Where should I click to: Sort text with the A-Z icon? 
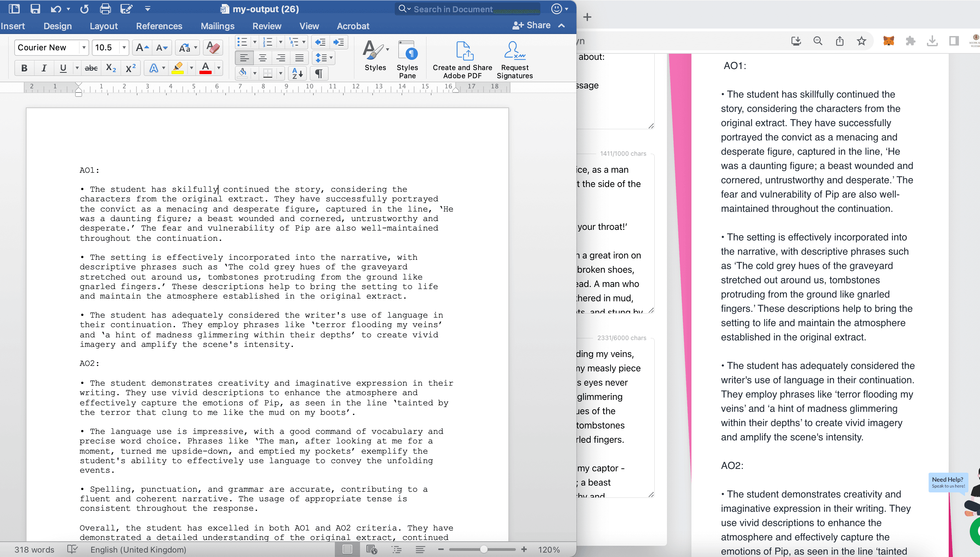[297, 73]
